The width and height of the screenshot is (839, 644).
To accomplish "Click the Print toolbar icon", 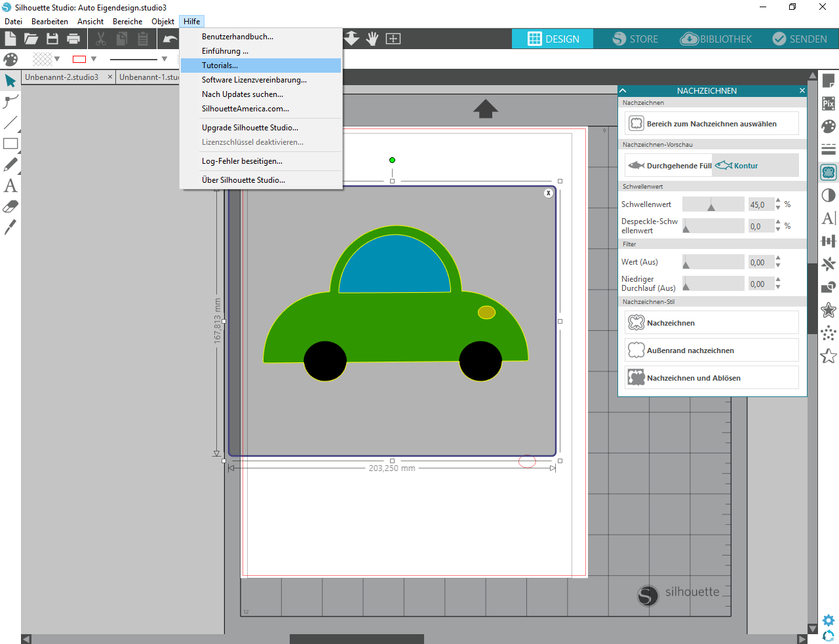I will [x=73, y=39].
